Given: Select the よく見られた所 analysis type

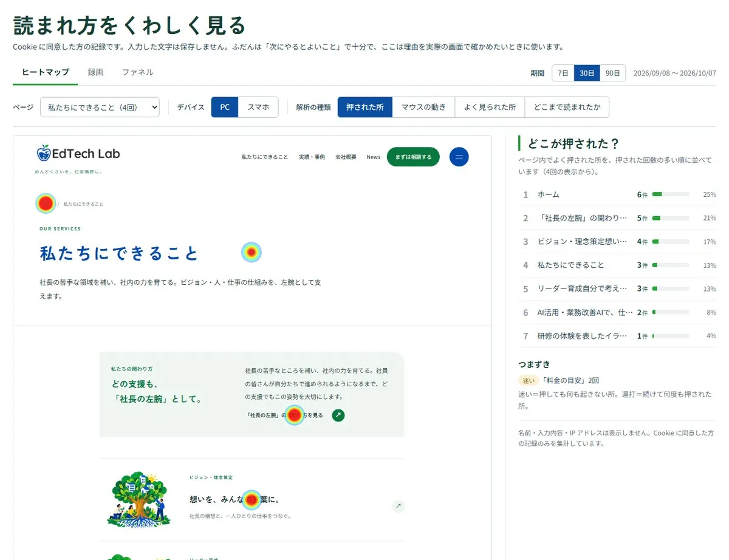Looking at the screenshot, I should coord(490,107).
